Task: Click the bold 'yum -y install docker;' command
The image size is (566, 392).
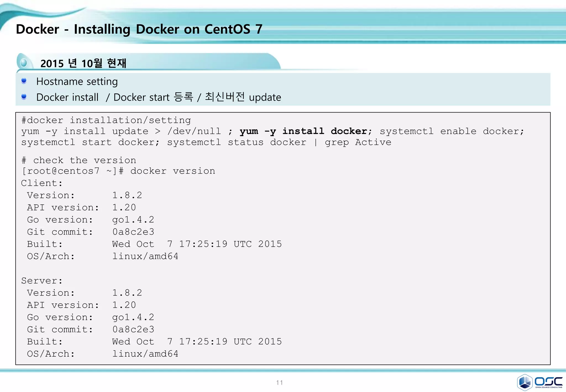Action: pyautogui.click(x=306, y=131)
